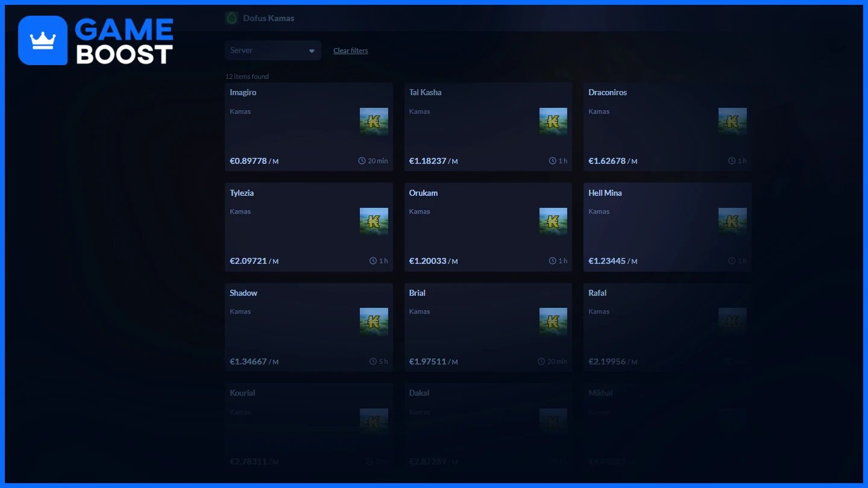The height and width of the screenshot is (488, 868).
Task: Click the Clear filters link
Action: 351,51
